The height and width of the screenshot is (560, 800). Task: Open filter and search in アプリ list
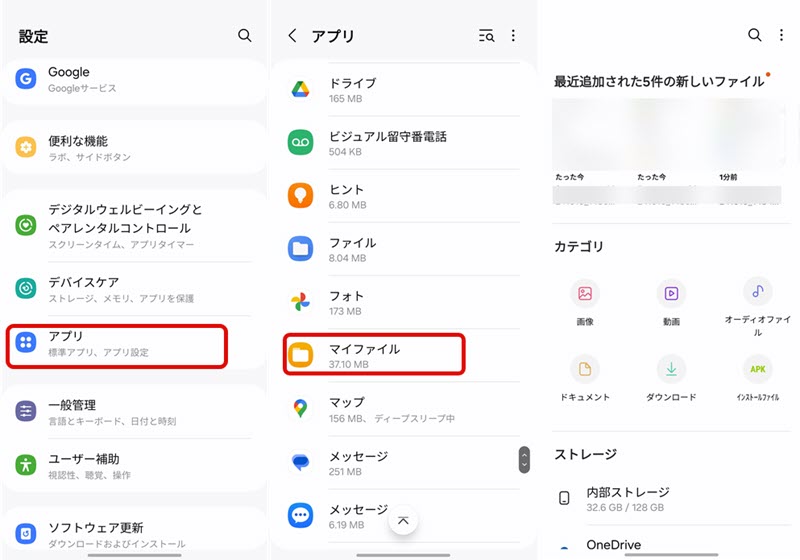tap(486, 36)
